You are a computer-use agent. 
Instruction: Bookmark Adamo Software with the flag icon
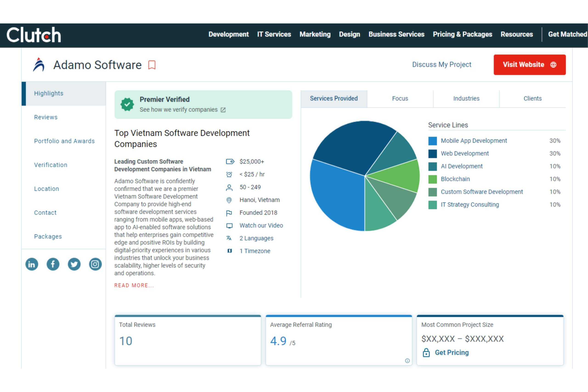(x=152, y=65)
